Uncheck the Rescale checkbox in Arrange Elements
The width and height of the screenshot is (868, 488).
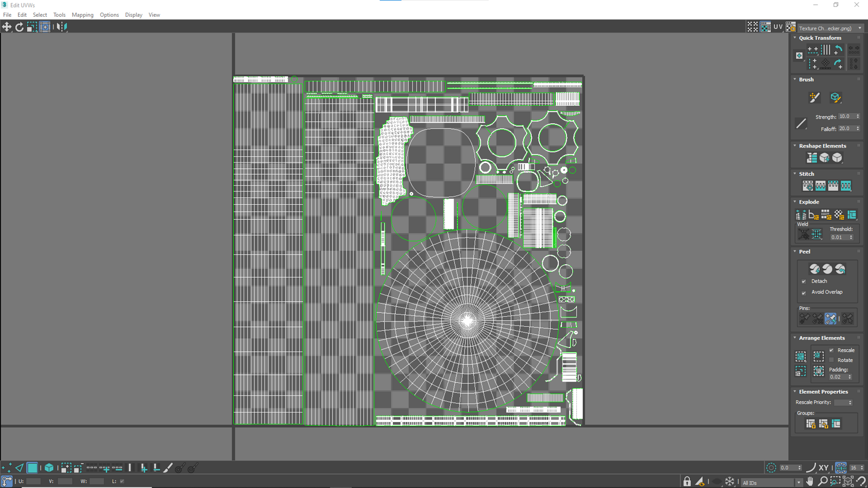(x=832, y=350)
